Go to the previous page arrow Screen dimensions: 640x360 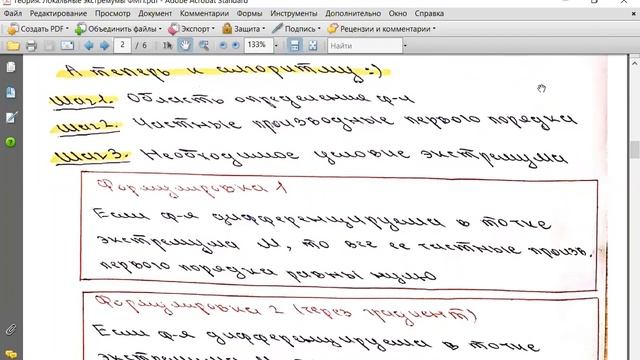(89, 45)
